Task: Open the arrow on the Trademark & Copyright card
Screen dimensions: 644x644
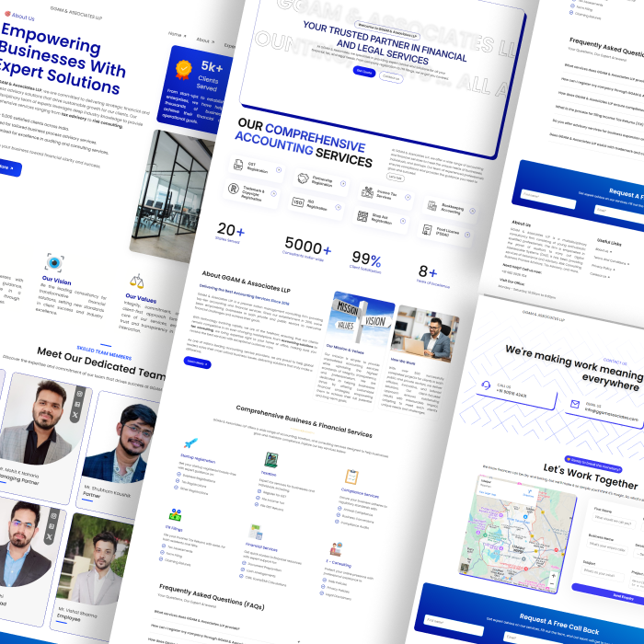Action: click(273, 194)
